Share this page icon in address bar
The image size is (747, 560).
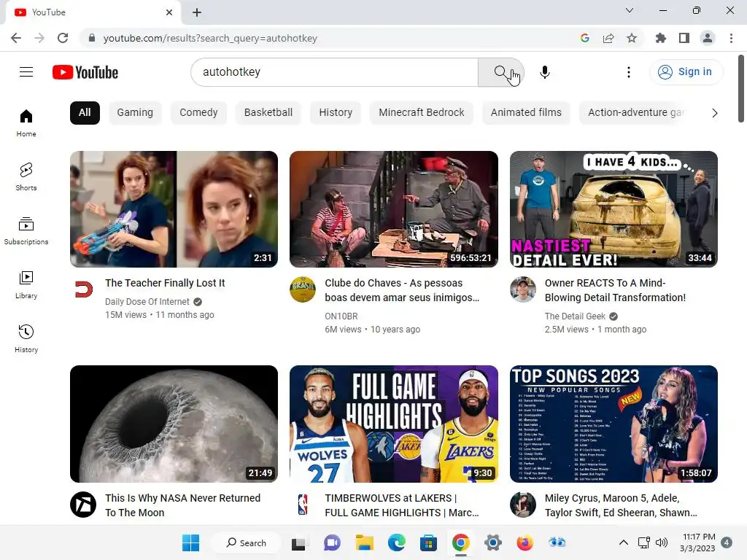click(x=608, y=38)
